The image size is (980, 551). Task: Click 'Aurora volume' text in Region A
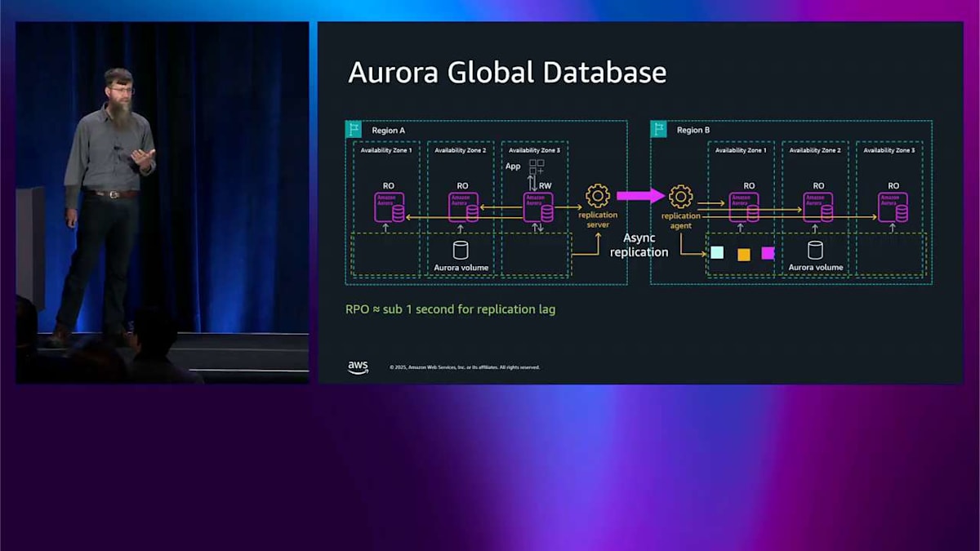point(461,268)
